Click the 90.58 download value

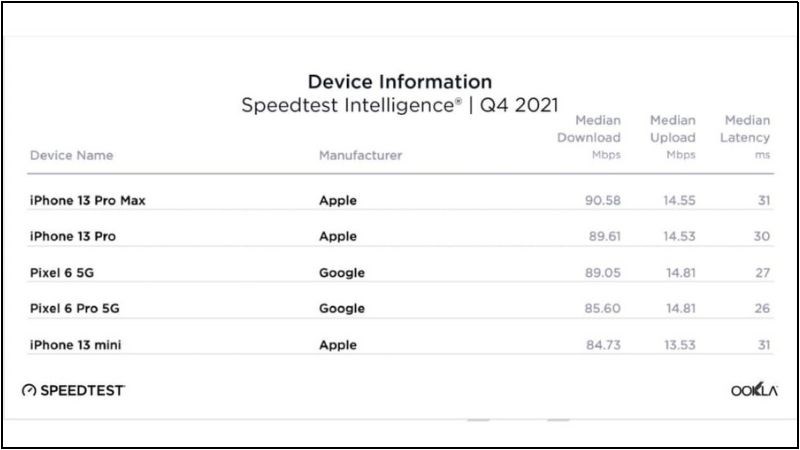pyautogui.click(x=603, y=201)
